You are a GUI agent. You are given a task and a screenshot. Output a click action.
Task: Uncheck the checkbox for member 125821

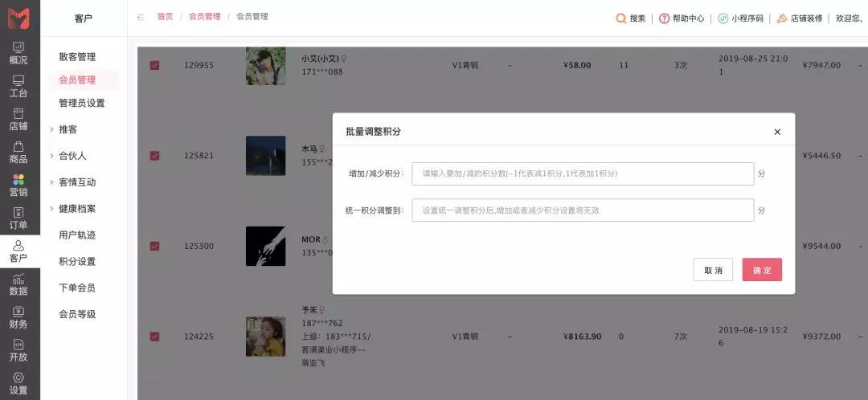tap(155, 156)
